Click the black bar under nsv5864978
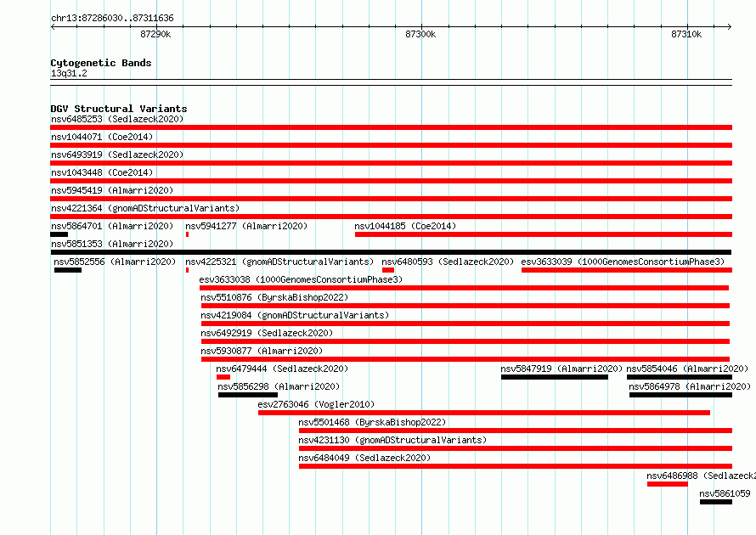Viewport: 756px width, 535px height. [x=680, y=395]
